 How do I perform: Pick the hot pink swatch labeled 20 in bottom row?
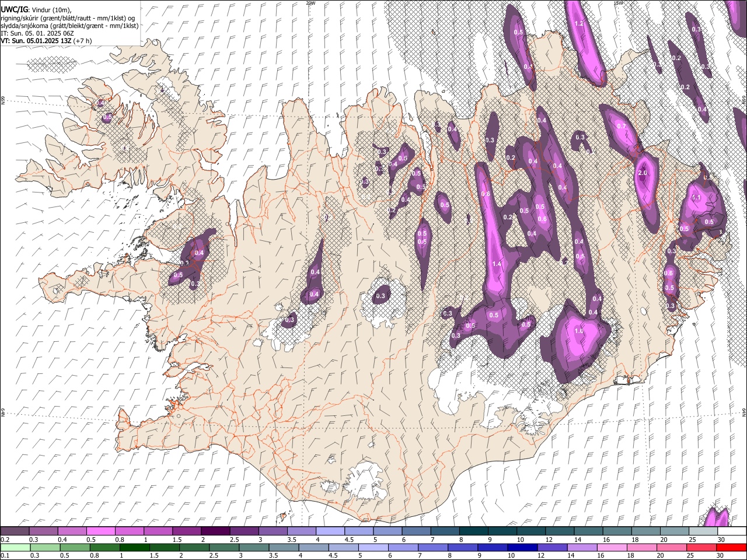tap(671, 547)
